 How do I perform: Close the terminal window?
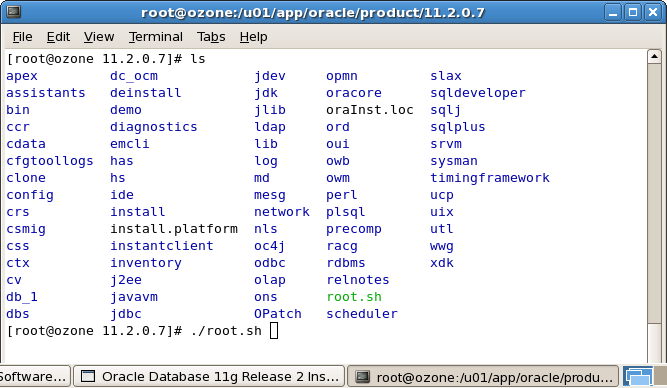(653, 12)
